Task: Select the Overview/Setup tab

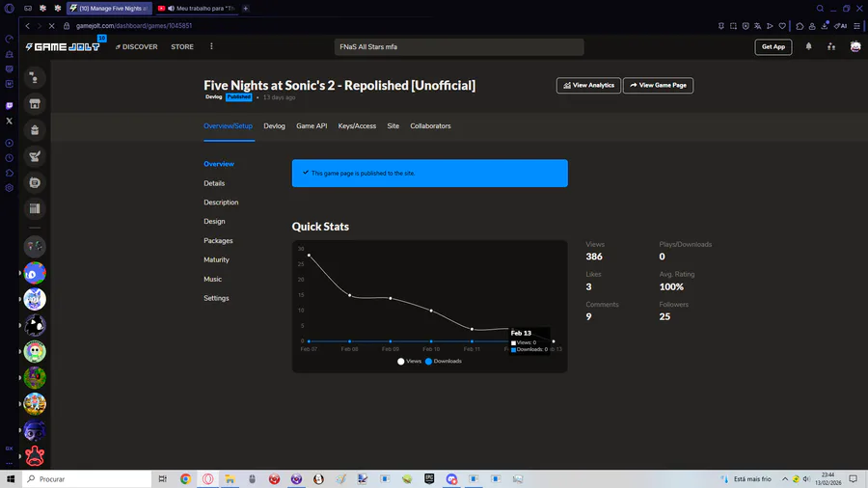Action: pos(228,126)
